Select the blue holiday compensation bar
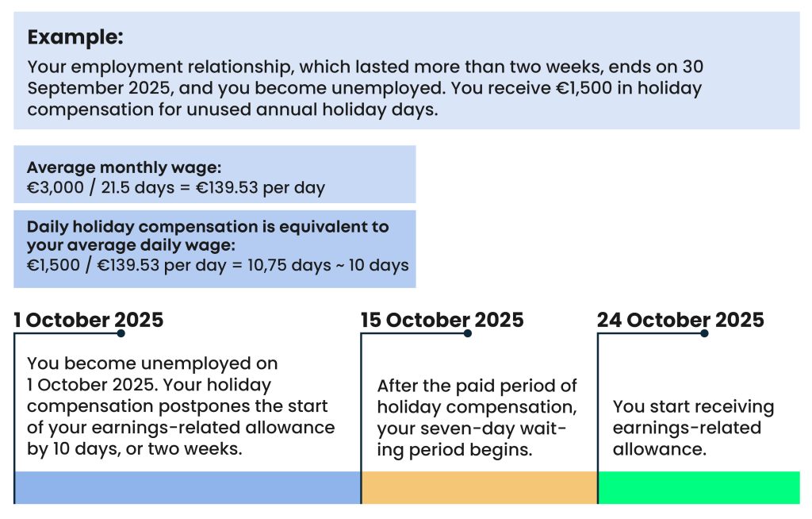Image resolution: width=812 pixels, height=519 pixels. pos(188,487)
